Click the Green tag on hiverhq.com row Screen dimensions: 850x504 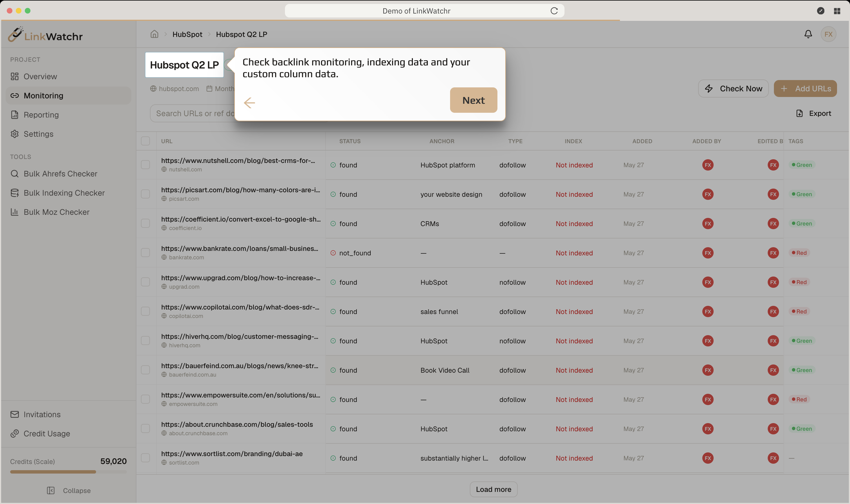802,341
